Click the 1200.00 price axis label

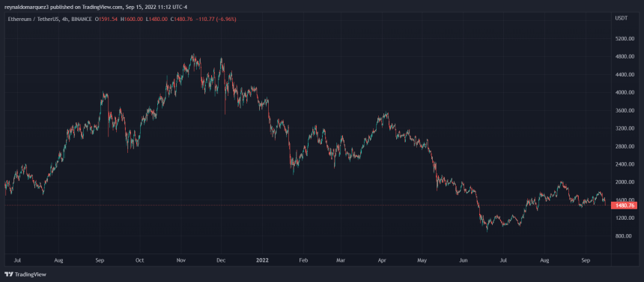coord(625,217)
